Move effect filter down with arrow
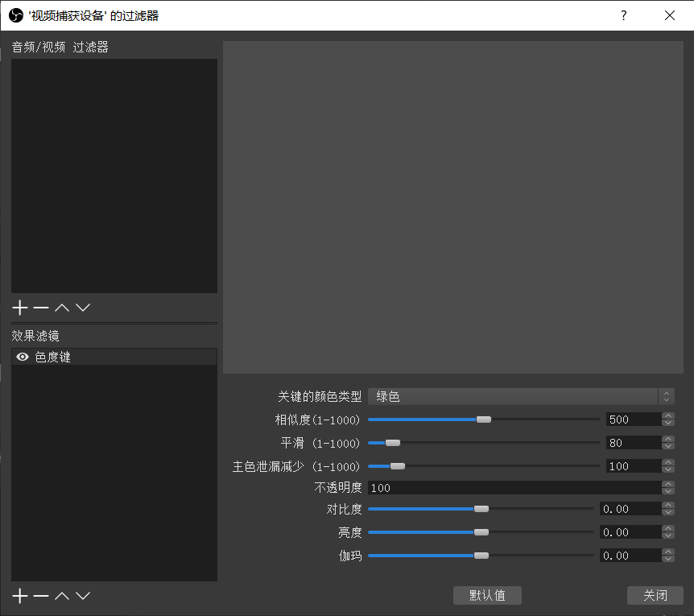This screenshot has width=694, height=616. (x=83, y=596)
